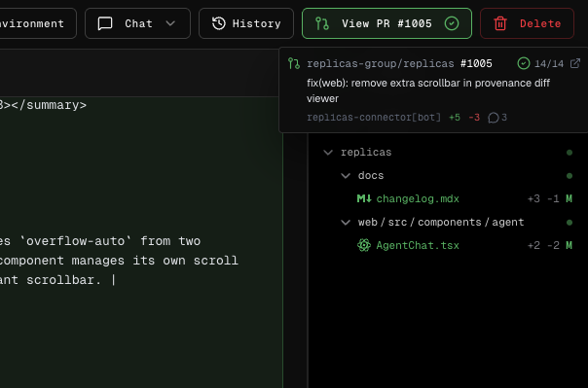Viewport: 588px width, 388px height.
Task: Collapse the replicas tree folder
Action: click(328, 153)
